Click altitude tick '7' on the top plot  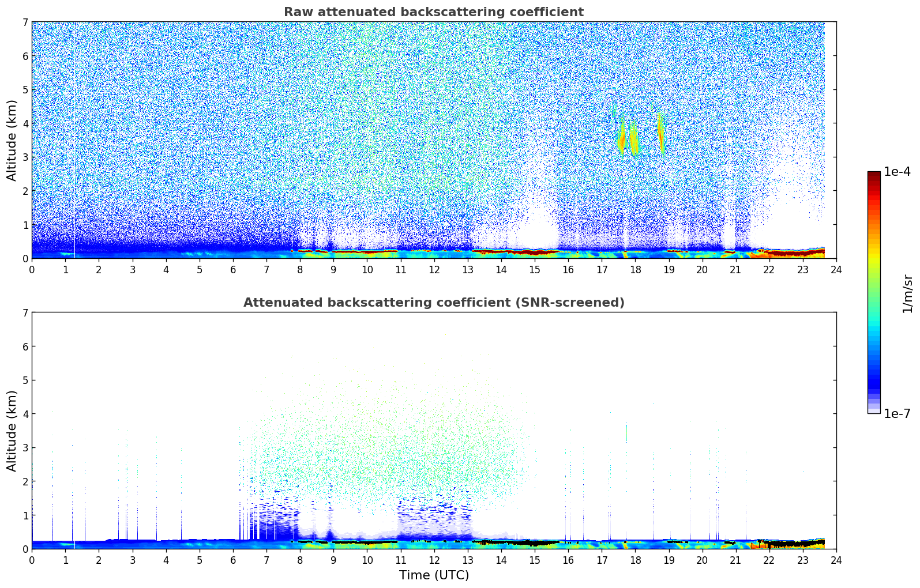(25, 22)
